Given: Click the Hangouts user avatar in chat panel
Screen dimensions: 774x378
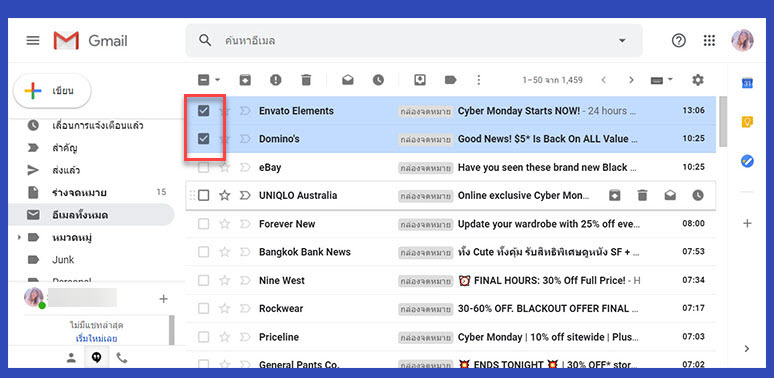Looking at the screenshot, I should point(34,298).
